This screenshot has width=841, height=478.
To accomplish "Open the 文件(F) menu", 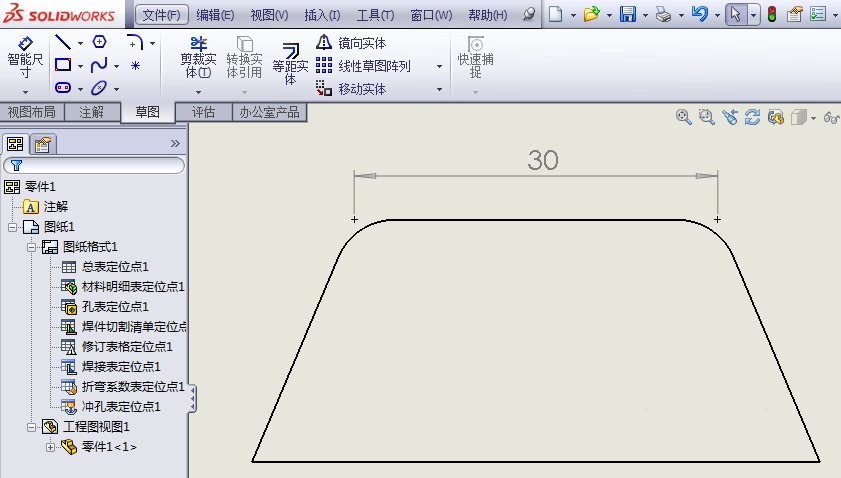I will pos(161,15).
